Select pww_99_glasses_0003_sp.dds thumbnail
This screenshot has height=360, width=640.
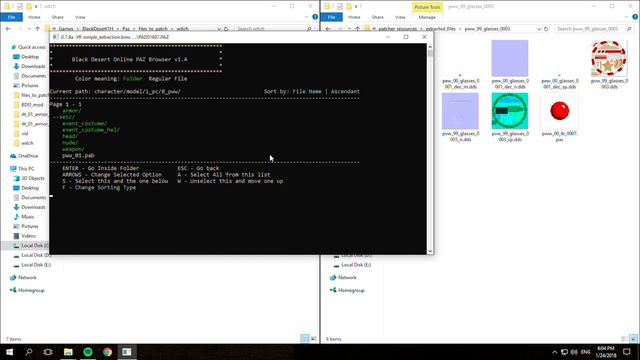[x=510, y=111]
